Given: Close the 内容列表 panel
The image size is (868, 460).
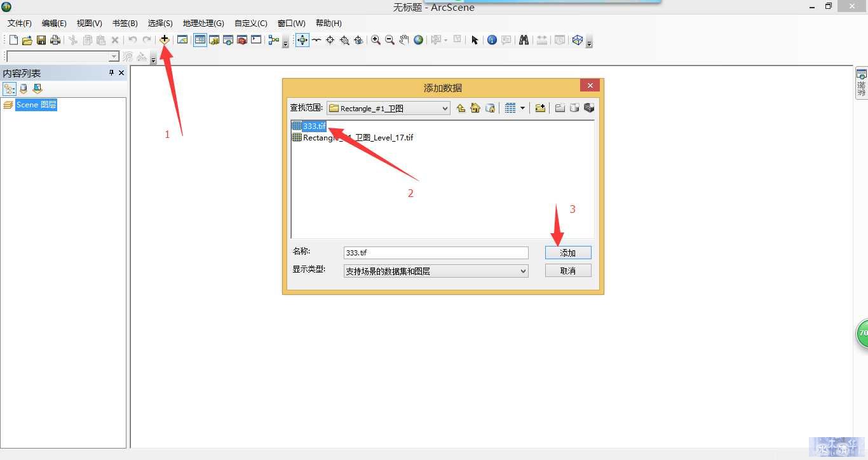Looking at the screenshot, I should tap(122, 73).
